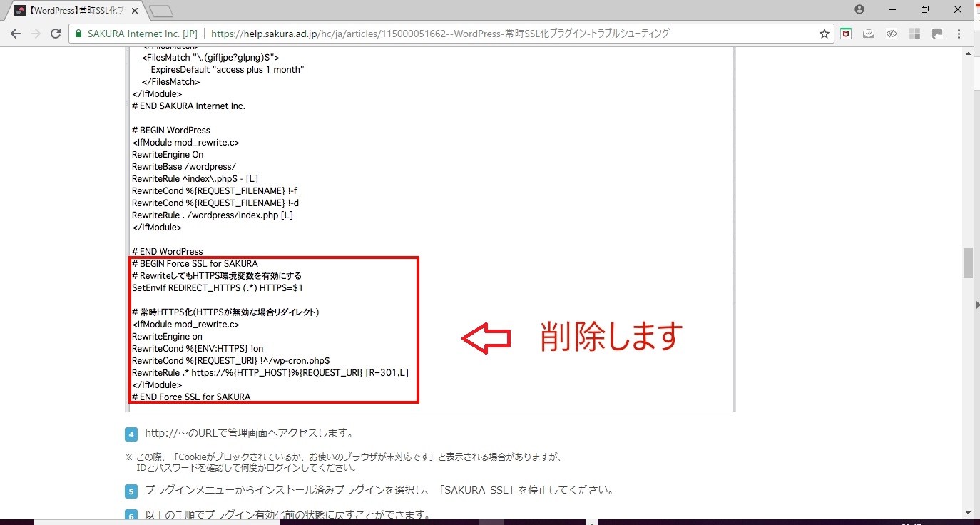
Task: Open the crossed-out eye extension
Action: (x=892, y=34)
